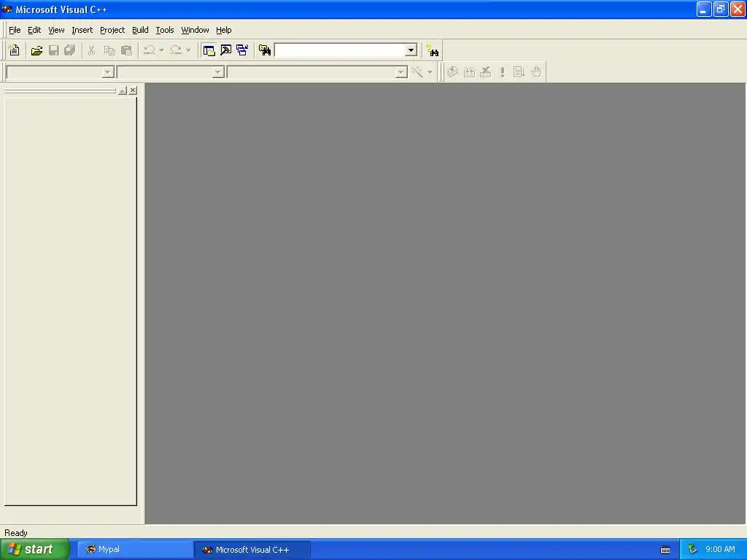Open the Project menu
This screenshot has height=560, width=747.
coord(112,30)
